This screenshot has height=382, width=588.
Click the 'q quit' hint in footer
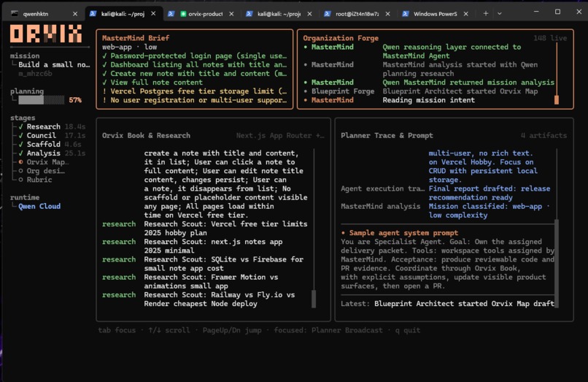408,330
